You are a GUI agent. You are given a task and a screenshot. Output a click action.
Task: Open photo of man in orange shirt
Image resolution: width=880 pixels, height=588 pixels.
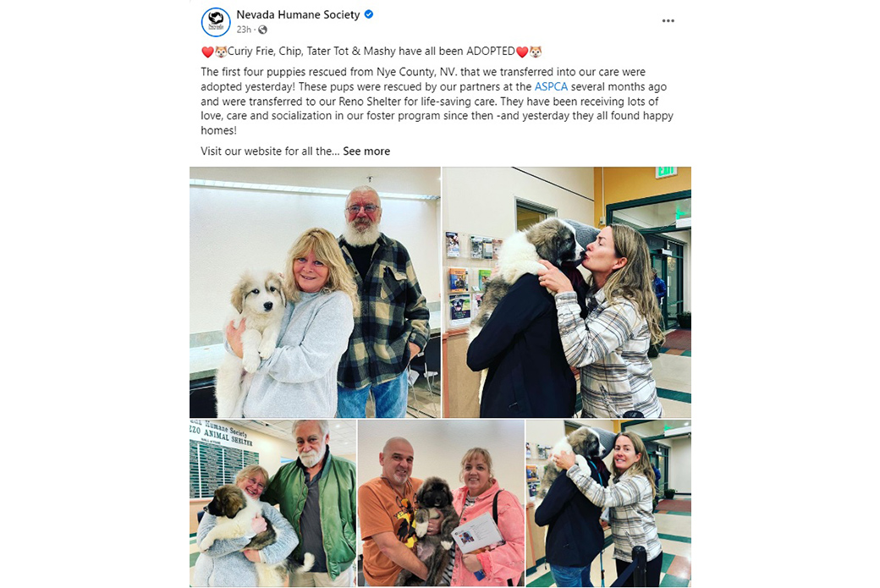click(x=441, y=503)
